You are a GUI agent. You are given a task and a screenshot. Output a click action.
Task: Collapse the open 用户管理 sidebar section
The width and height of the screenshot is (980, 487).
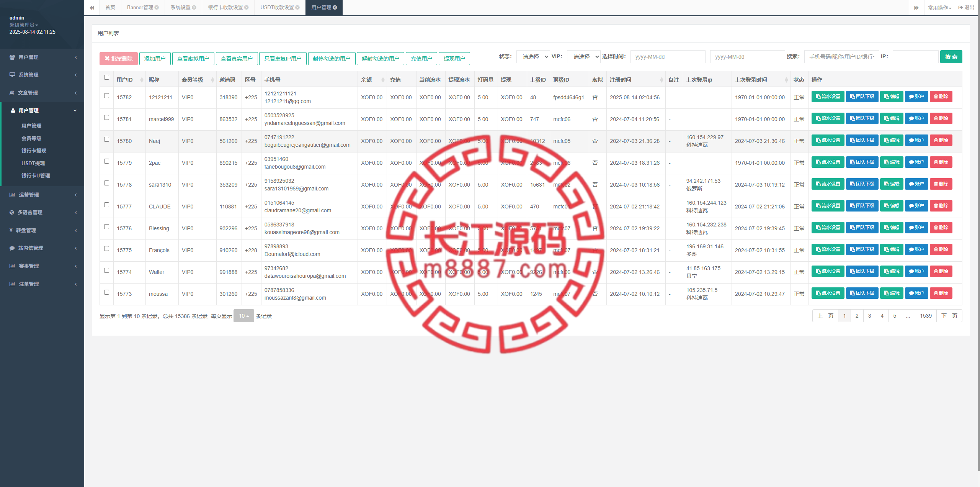42,110
